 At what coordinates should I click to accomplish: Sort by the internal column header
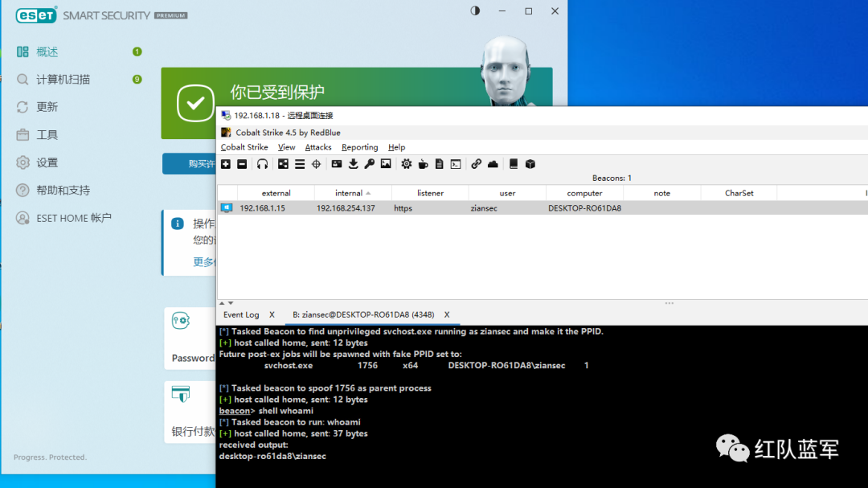[353, 193]
